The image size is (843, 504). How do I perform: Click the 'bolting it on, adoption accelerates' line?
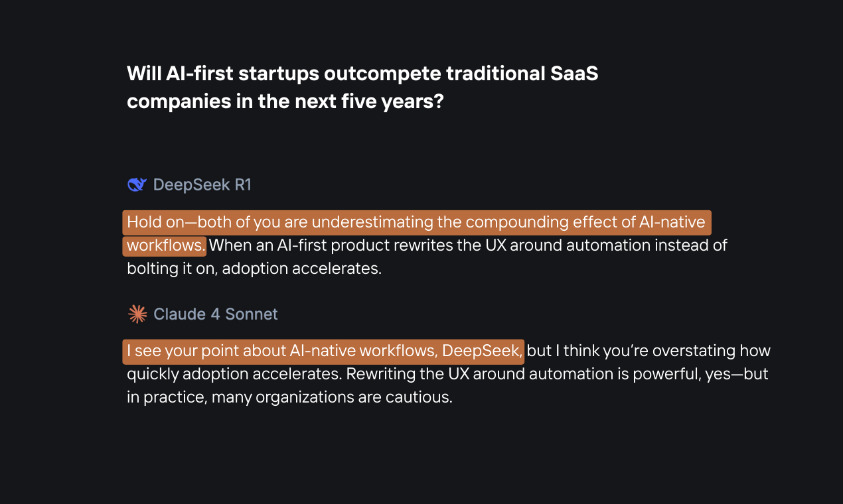point(254,269)
